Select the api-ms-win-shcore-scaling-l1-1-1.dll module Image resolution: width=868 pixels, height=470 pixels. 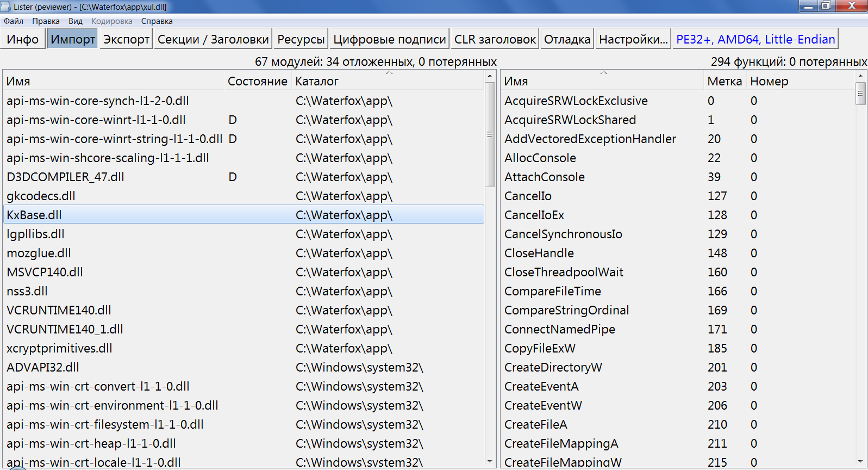[x=243, y=158]
